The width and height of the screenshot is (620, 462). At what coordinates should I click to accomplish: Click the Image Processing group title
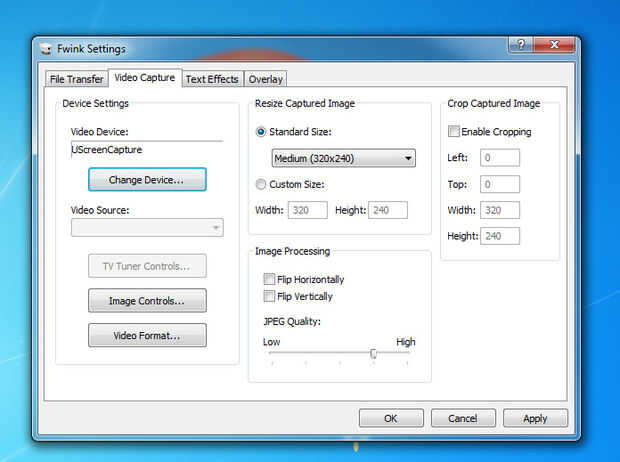pyautogui.click(x=293, y=251)
